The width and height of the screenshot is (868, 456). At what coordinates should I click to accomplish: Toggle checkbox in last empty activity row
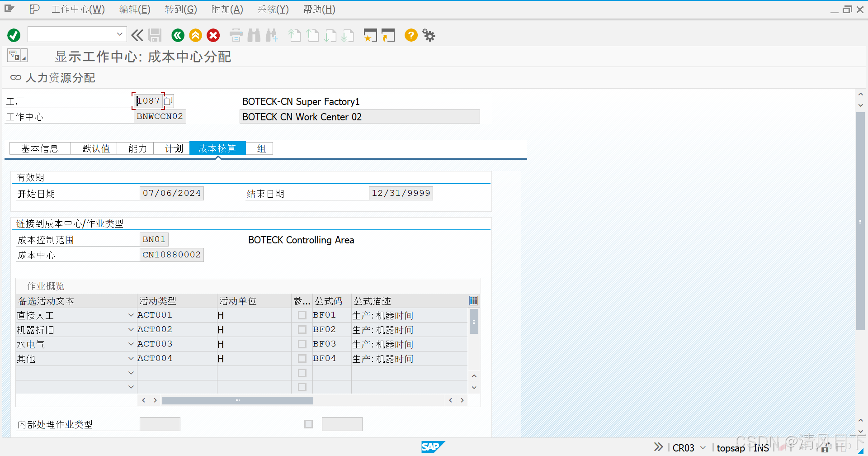[x=302, y=387]
